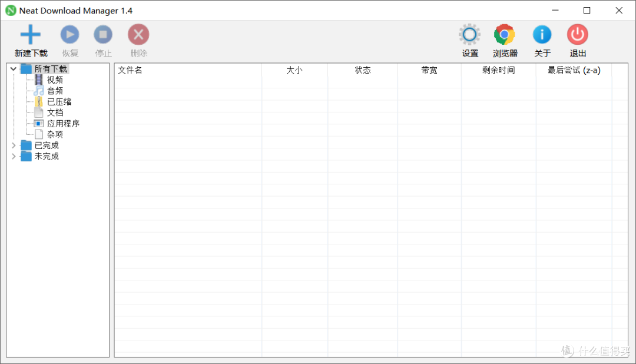Select the 所有下载 tree label
Image resolution: width=636 pixels, height=364 pixels.
point(51,69)
